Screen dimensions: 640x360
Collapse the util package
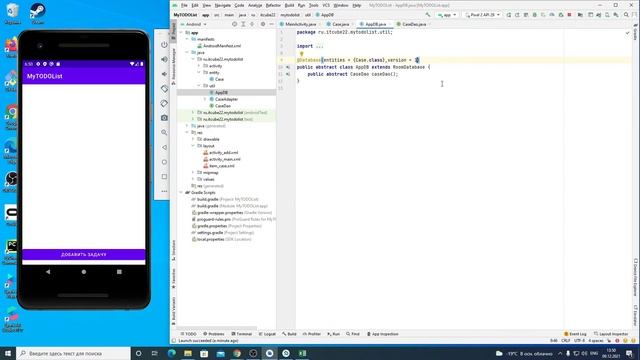pyautogui.click(x=199, y=86)
